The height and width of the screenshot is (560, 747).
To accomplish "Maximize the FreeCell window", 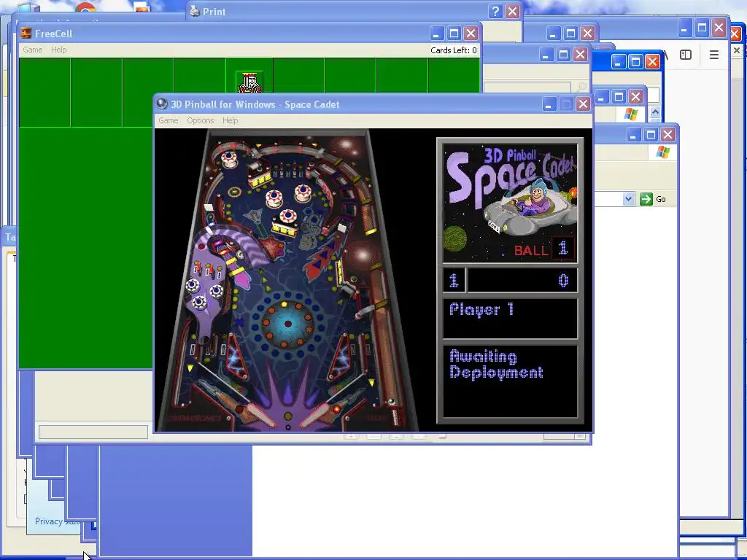I will pyautogui.click(x=454, y=34).
